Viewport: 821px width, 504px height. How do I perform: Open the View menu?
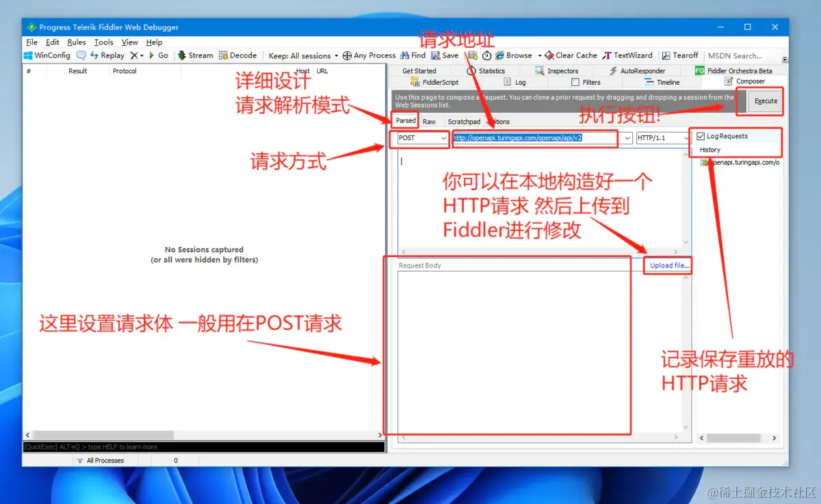[130, 42]
